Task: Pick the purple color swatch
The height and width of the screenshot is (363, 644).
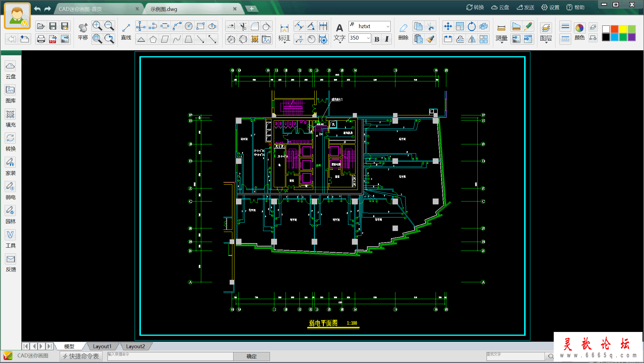Action: 632,37
